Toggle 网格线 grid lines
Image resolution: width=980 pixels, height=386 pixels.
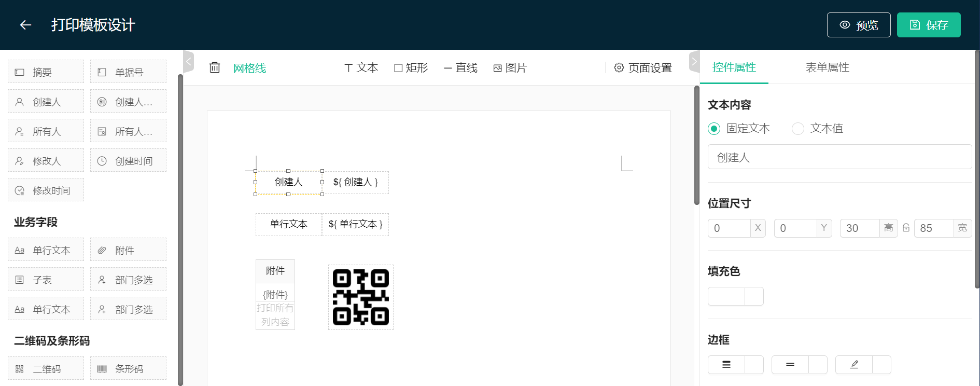(x=249, y=68)
